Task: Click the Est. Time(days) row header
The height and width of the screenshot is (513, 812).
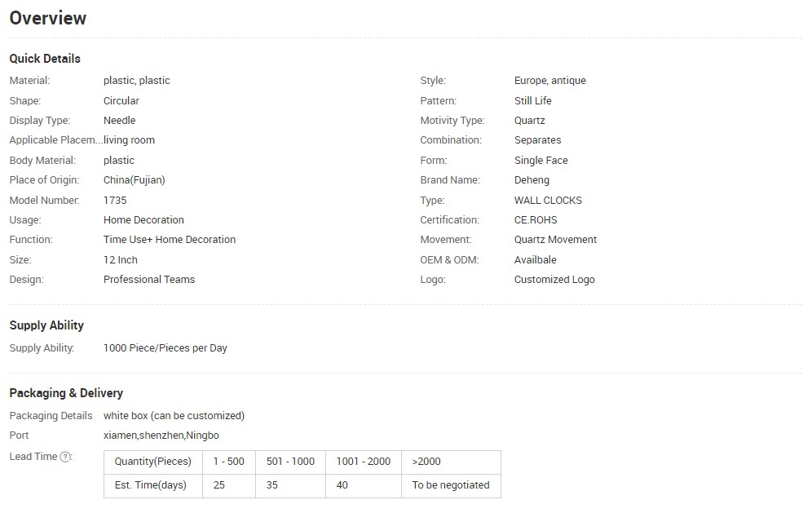Action: (x=152, y=486)
